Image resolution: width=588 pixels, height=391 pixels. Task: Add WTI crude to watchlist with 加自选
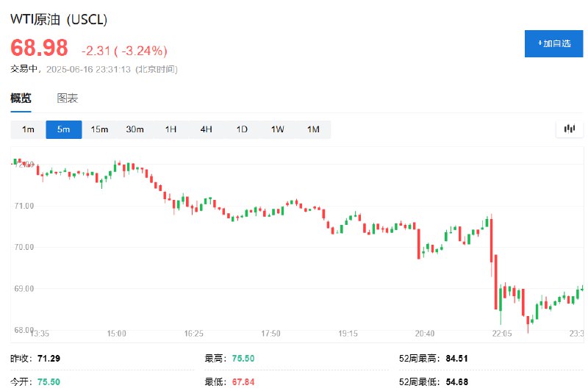pos(554,44)
